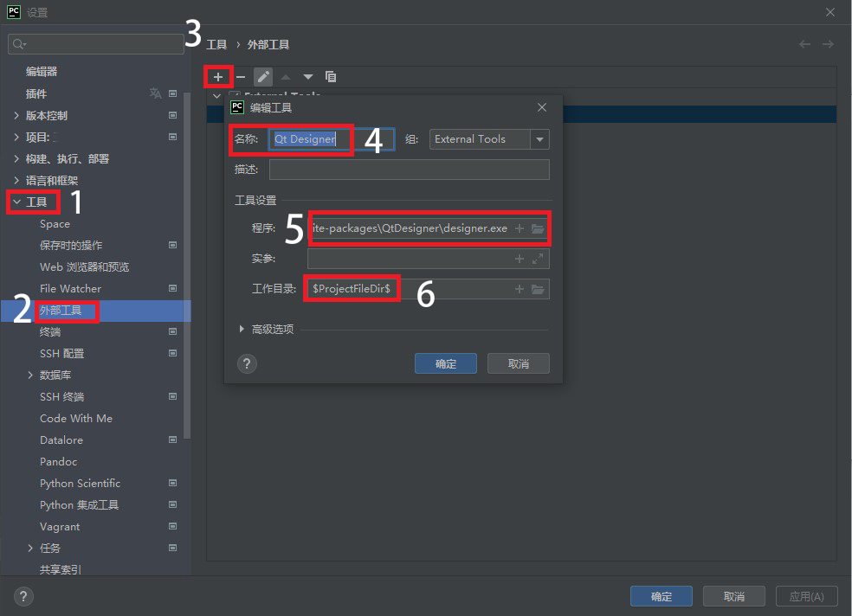Viewport: 852px width, 616px height.
Task: Open File Watcher settings page
Action: pos(71,289)
